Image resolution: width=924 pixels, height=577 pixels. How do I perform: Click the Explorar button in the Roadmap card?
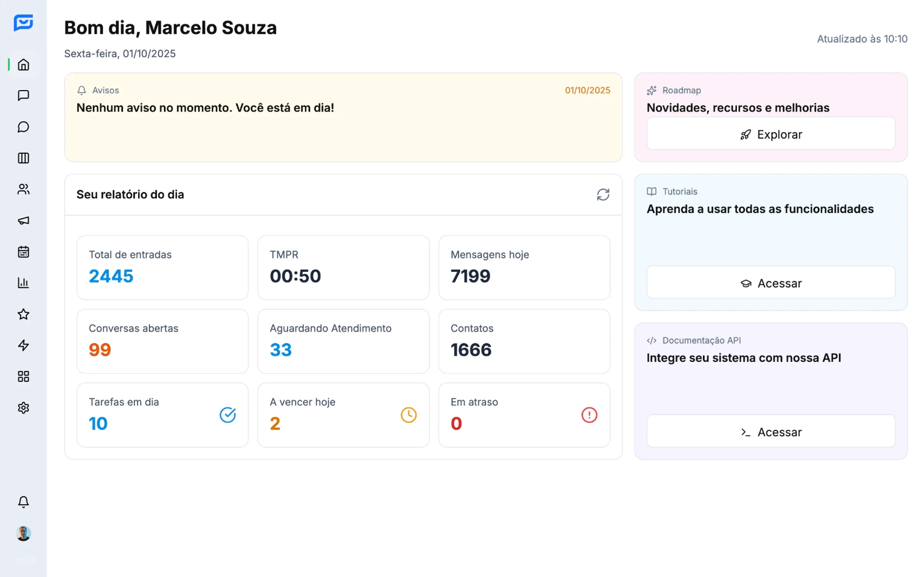[770, 134]
